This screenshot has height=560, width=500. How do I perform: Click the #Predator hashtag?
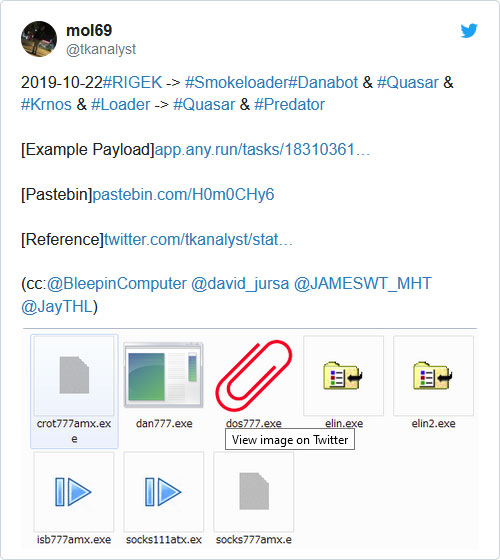coord(289,105)
